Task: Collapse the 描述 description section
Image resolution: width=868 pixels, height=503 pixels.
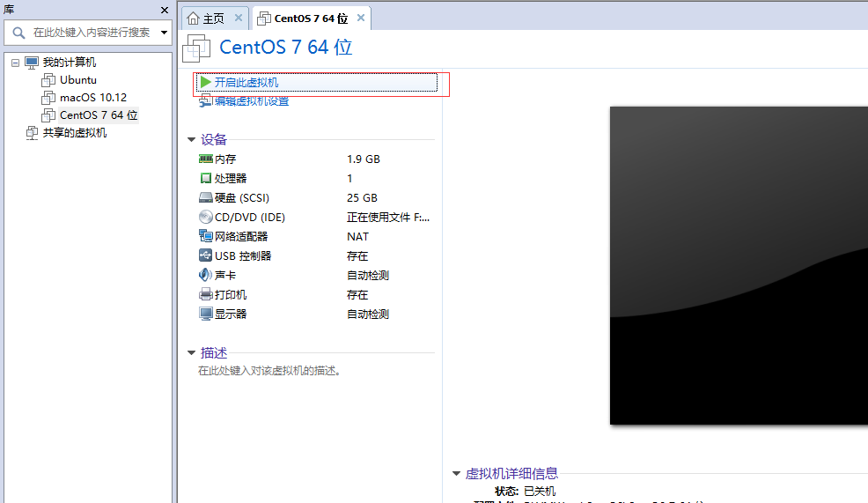Action: [191, 353]
